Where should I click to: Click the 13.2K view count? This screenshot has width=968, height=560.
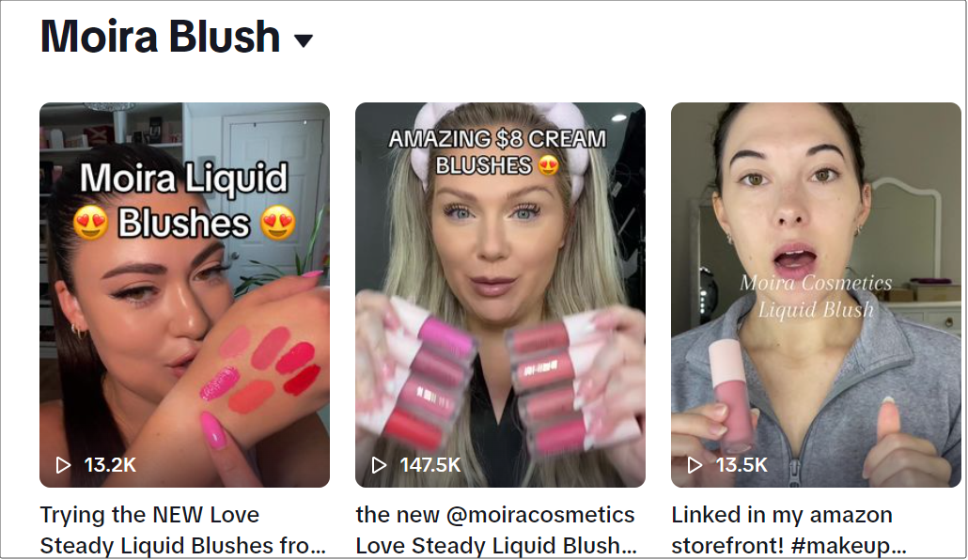click(x=110, y=465)
